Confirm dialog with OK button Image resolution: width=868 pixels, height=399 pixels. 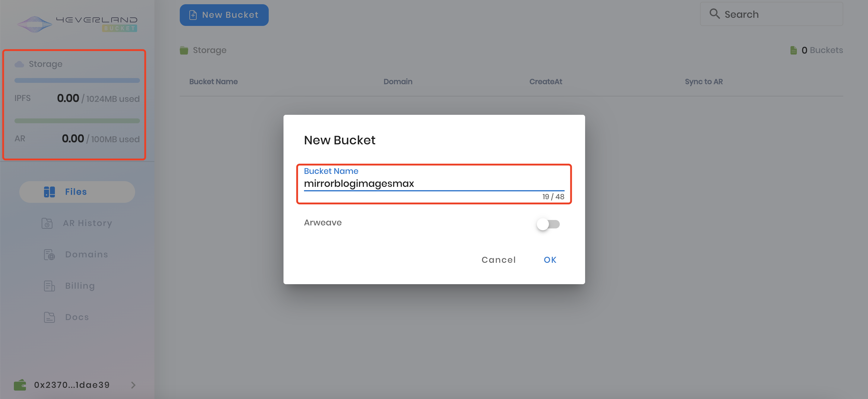point(550,260)
